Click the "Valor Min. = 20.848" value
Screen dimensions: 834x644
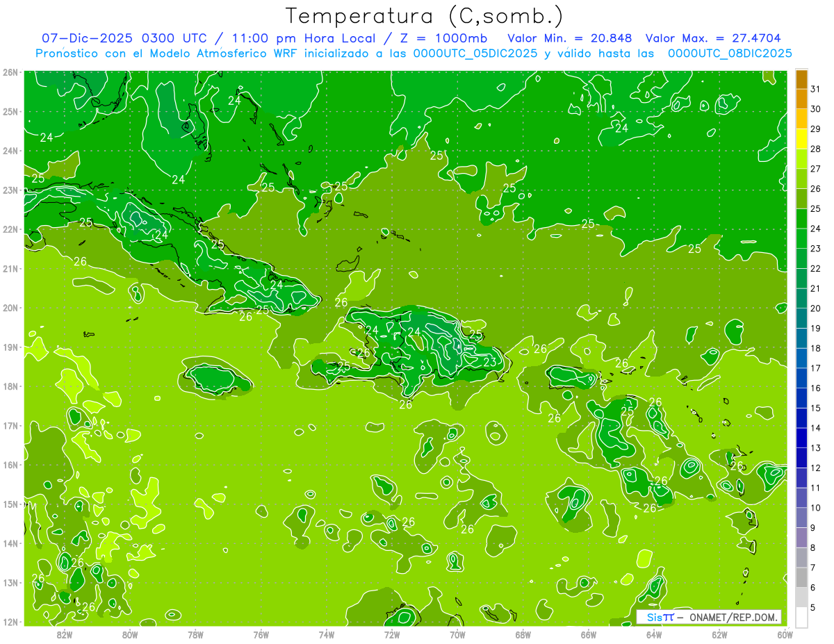tap(570, 38)
